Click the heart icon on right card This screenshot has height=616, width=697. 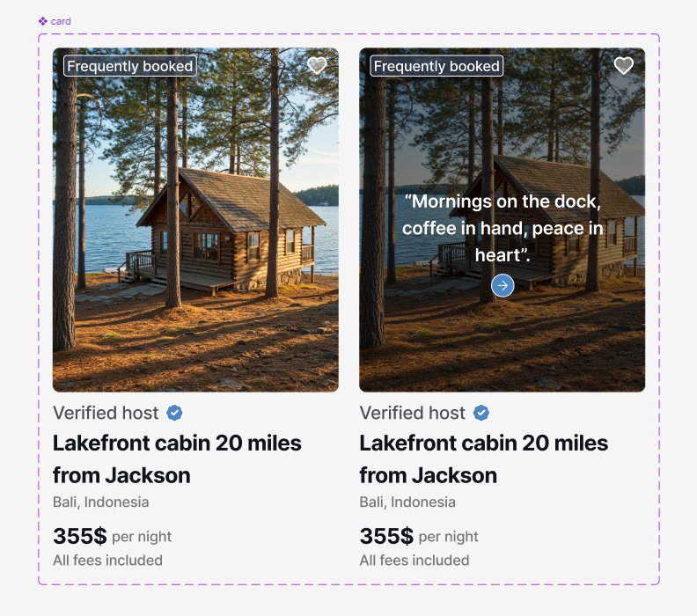tap(623, 66)
